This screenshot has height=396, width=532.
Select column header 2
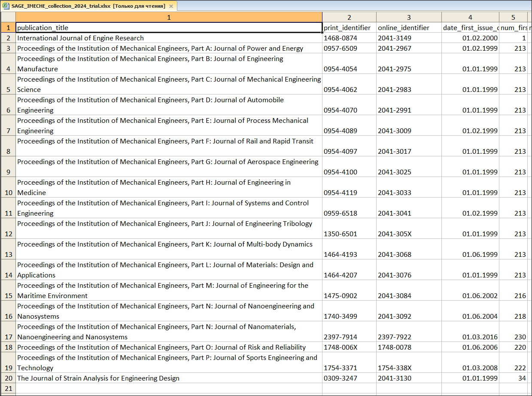349,17
